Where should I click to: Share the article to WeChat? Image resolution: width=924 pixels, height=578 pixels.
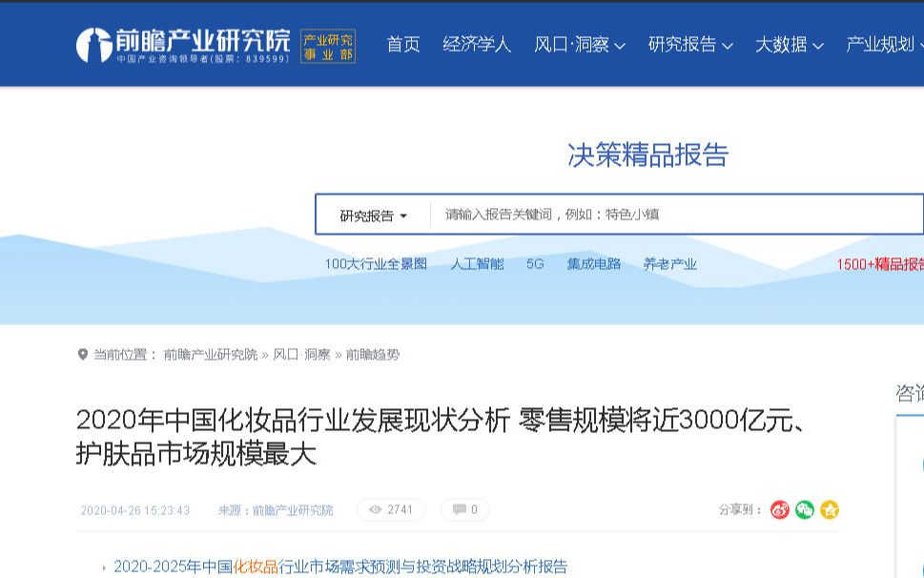click(804, 509)
